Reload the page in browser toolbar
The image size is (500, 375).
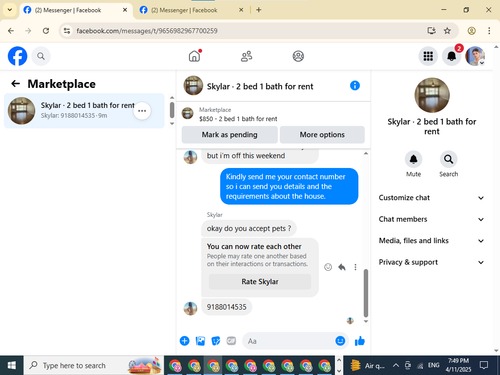click(x=46, y=31)
